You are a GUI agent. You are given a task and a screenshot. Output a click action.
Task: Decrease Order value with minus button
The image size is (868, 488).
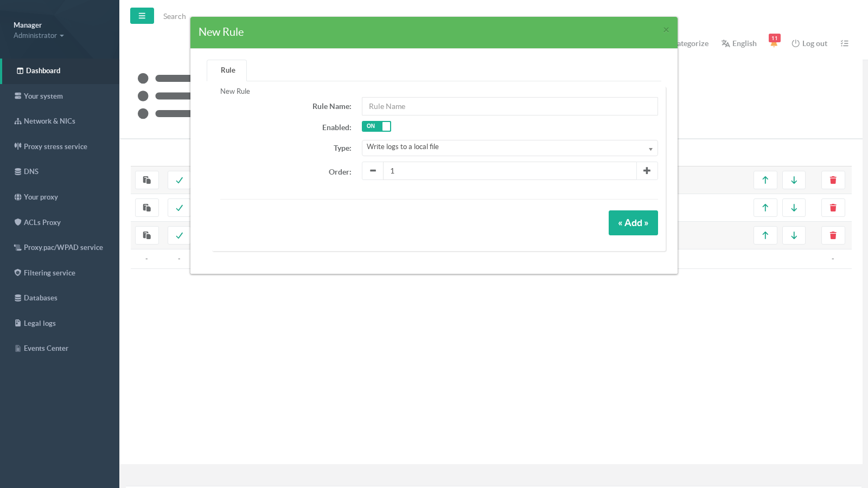[373, 171]
